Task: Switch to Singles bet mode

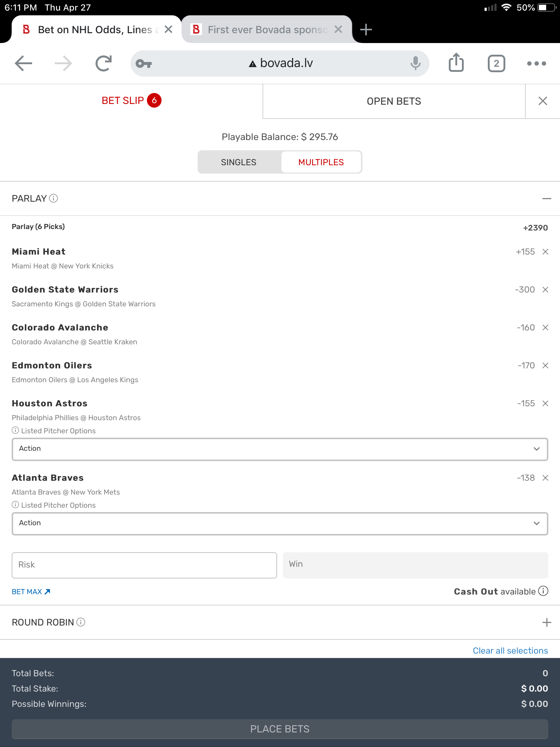Action: [x=239, y=162]
